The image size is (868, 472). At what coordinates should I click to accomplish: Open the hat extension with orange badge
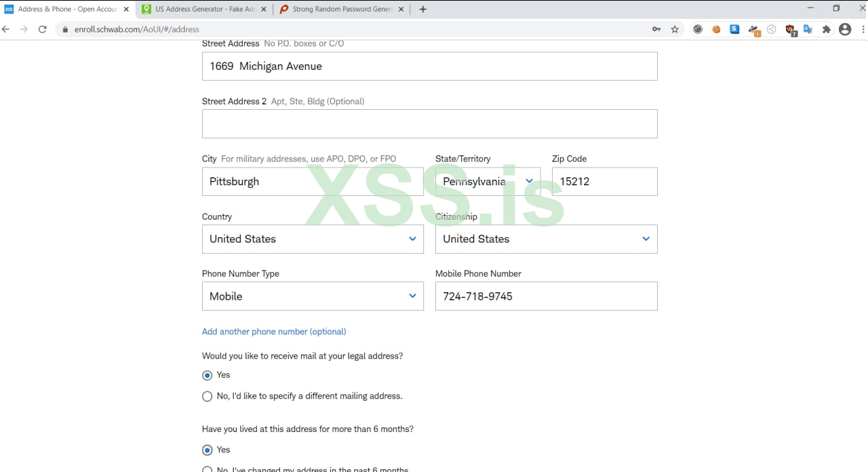pos(753,30)
